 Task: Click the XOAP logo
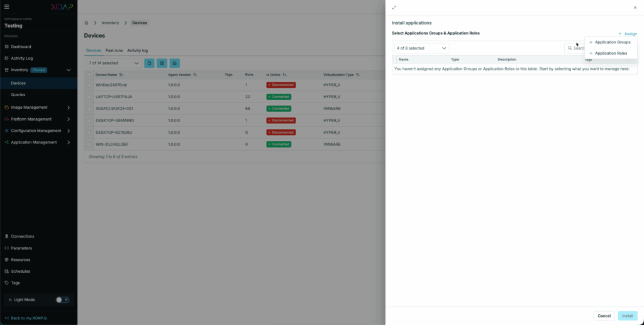coord(62,7)
